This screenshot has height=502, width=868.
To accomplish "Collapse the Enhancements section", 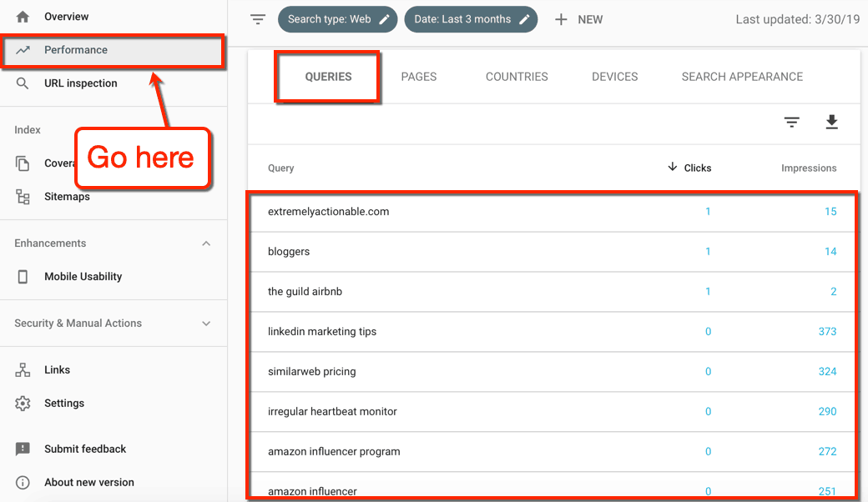I will (x=206, y=243).
